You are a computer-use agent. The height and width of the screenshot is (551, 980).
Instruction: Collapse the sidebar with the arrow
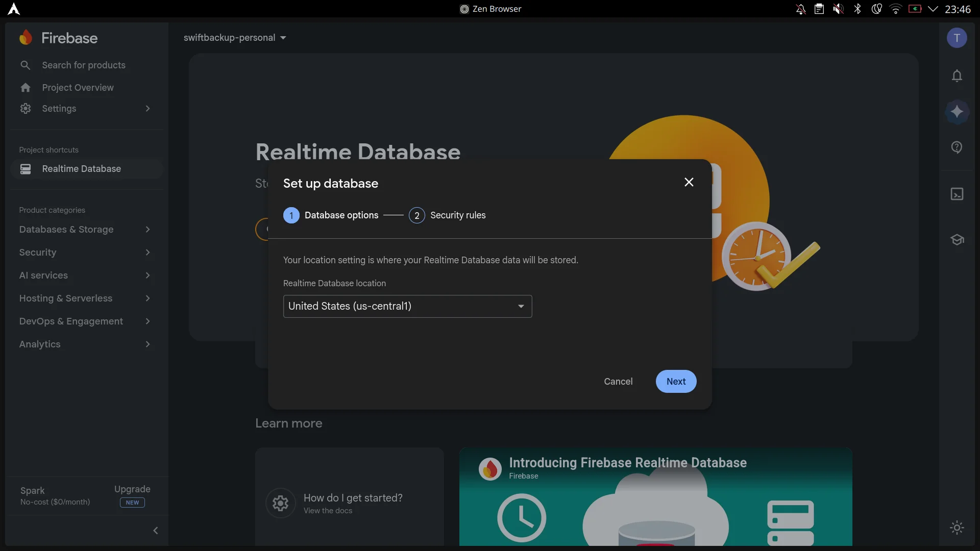pos(156,531)
